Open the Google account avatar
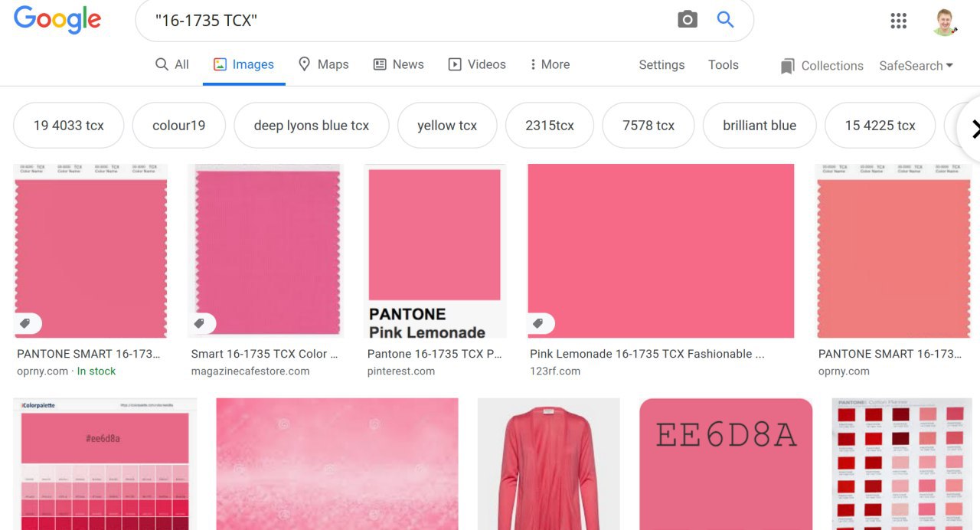The image size is (980, 530). click(946, 21)
